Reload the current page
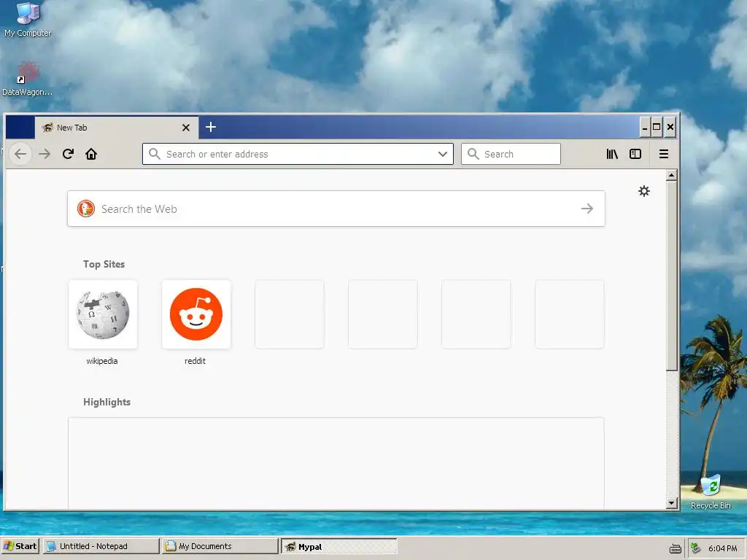This screenshot has width=747, height=560. [68, 154]
